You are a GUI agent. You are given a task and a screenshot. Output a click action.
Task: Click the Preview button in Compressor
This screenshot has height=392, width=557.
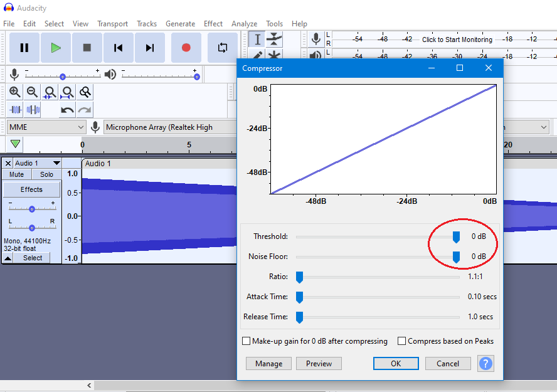pos(319,363)
